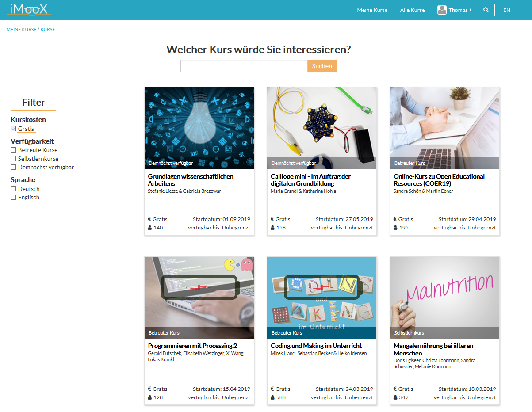
Task: Click the € Gratis price icon on the COER19 course
Action: [395, 219]
